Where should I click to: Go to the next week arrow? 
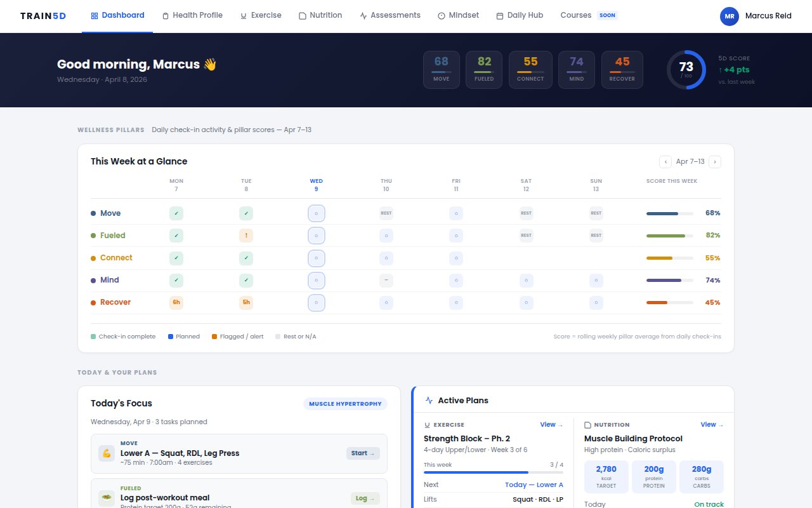coord(715,162)
